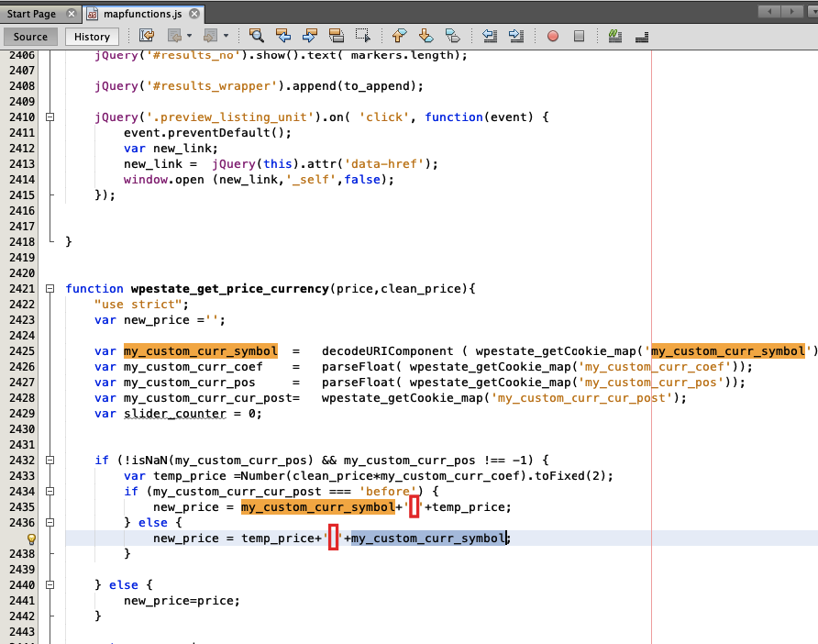Open the Back navigation history dropdown arrow
The height and width of the screenshot is (644, 818).
[189, 36]
